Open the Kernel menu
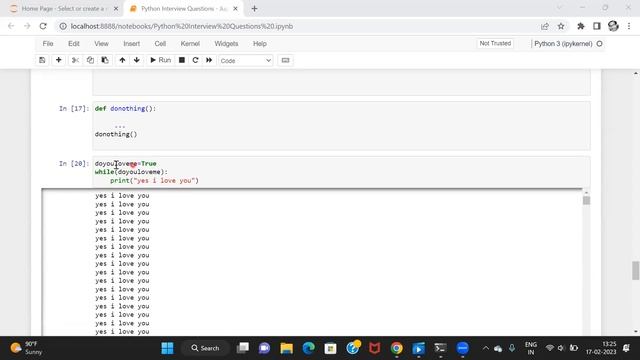 [x=190, y=44]
